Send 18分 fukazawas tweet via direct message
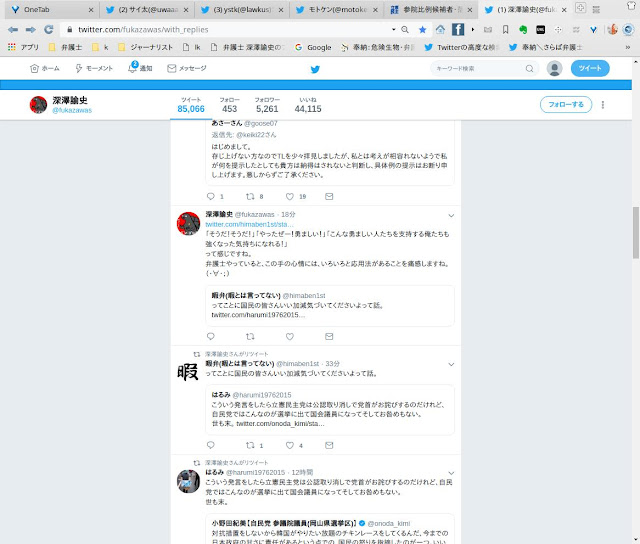This screenshot has width=640, height=544. click(x=329, y=336)
